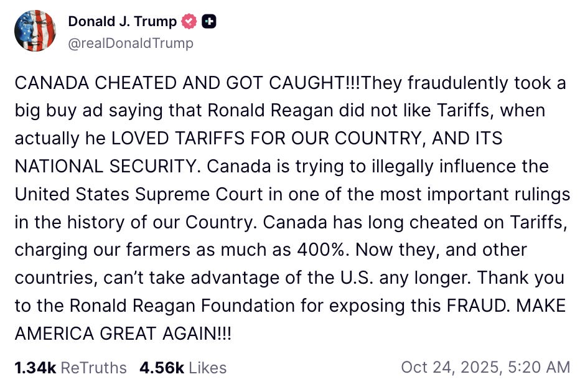Select the Donald J. Trump display name

pyautogui.click(x=122, y=21)
